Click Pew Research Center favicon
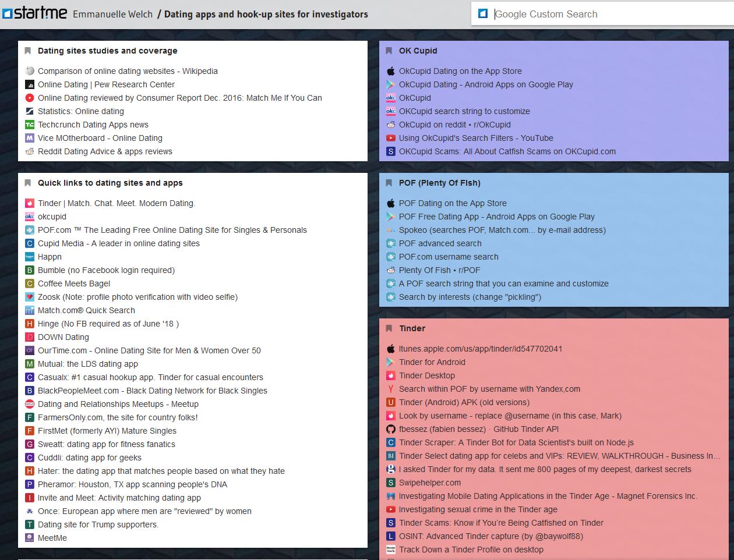This screenshot has width=734, height=560. coord(30,84)
